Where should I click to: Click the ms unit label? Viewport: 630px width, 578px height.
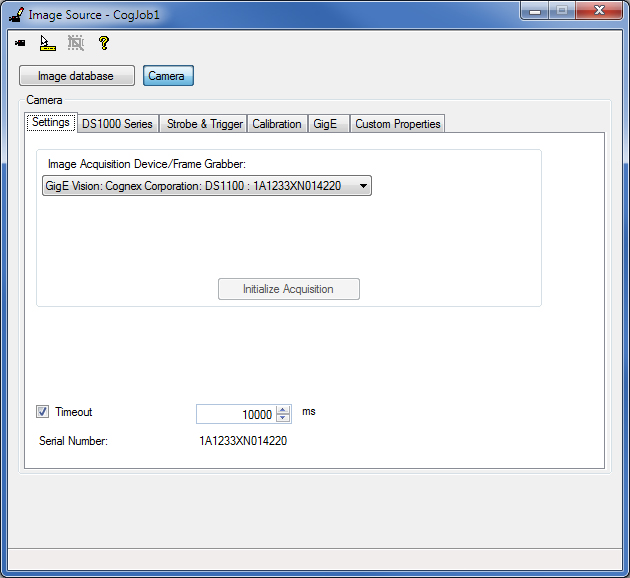click(x=309, y=412)
